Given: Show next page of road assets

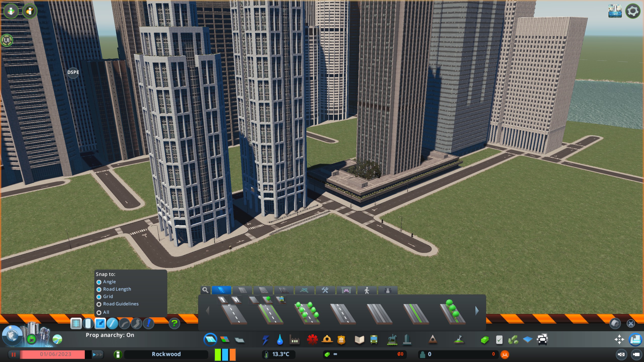Looking at the screenshot, I should (477, 311).
